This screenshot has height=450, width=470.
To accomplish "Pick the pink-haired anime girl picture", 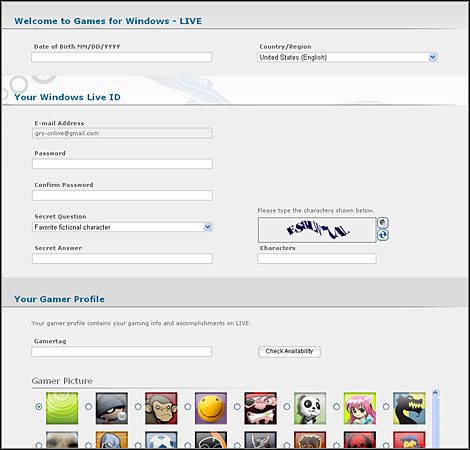I will (x=360, y=408).
